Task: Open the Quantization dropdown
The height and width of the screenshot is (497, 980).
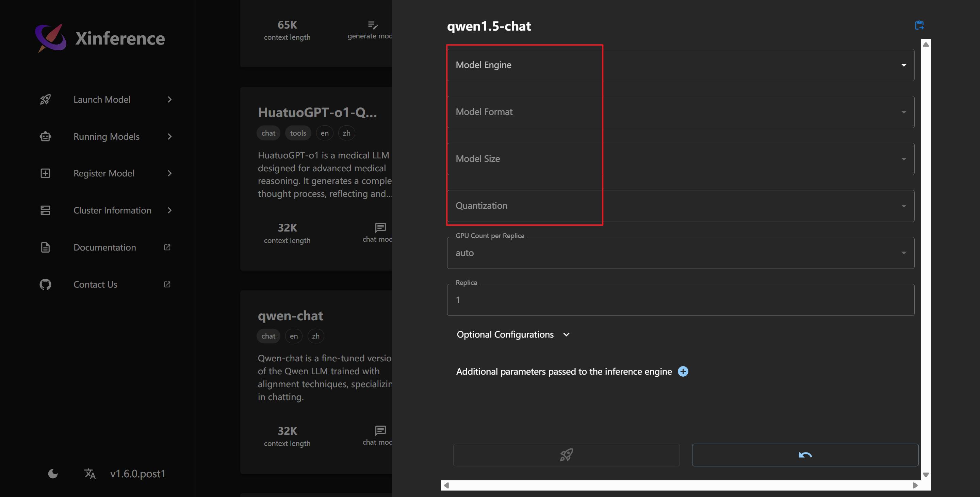Action: pyautogui.click(x=681, y=206)
